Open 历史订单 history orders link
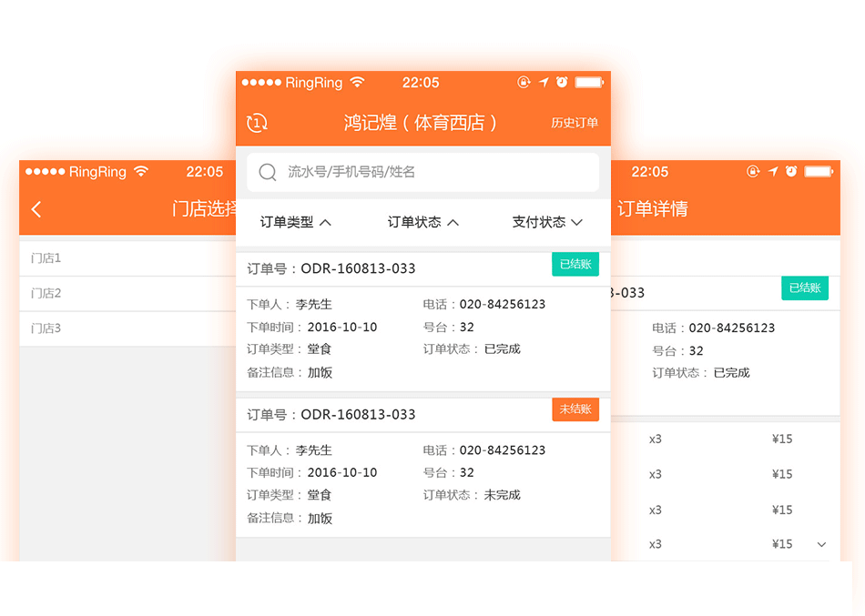The width and height of the screenshot is (865, 616). (x=575, y=123)
